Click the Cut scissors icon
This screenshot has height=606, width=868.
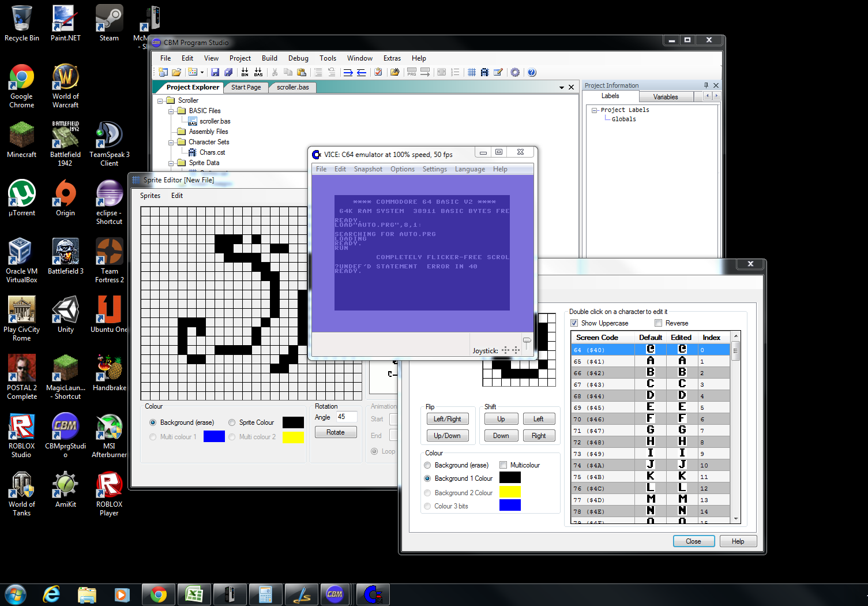(275, 72)
